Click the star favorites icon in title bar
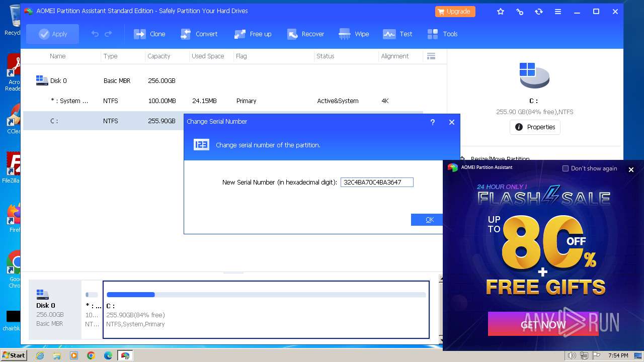This screenshot has height=362, width=644. 501,11
